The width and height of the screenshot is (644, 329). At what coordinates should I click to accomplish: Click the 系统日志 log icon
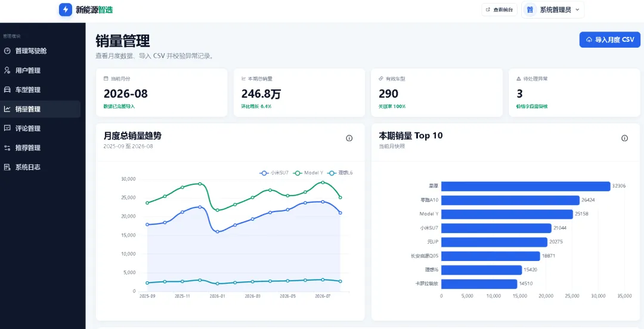(x=7, y=167)
